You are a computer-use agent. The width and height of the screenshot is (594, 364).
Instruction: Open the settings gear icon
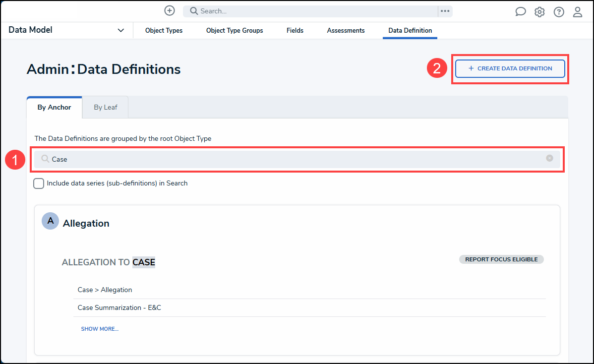tap(539, 12)
